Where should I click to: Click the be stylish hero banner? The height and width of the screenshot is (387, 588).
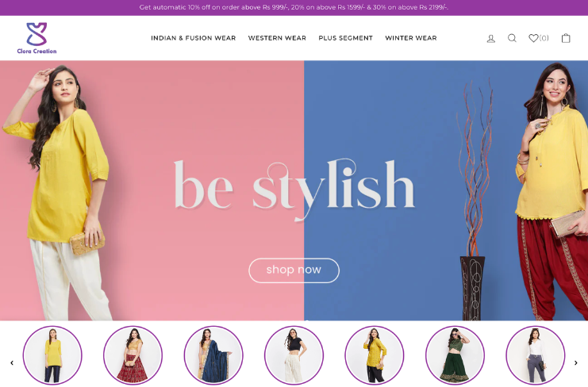click(294, 190)
